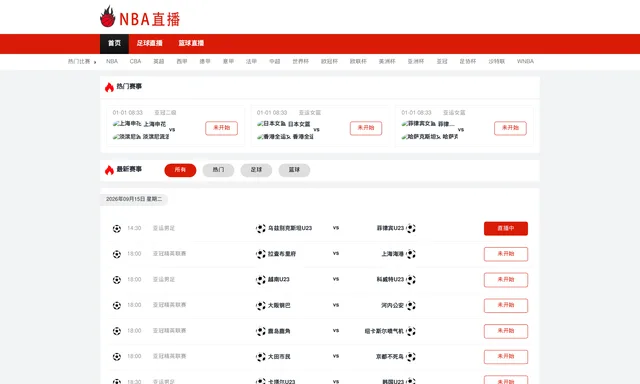Click the NBA直播 flaming basketball logo

tap(140, 17)
